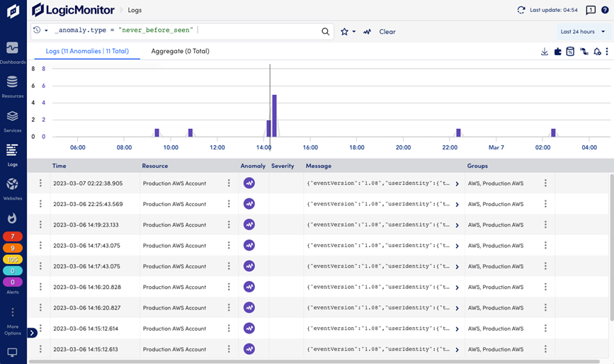
Task: Clear the current query
Action: pyautogui.click(x=387, y=32)
